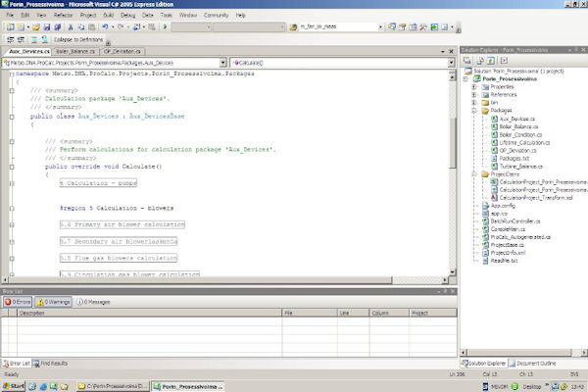This screenshot has width=588, height=392.
Task: Click the Add New Item toolbar icon
Action: pos(21,27)
